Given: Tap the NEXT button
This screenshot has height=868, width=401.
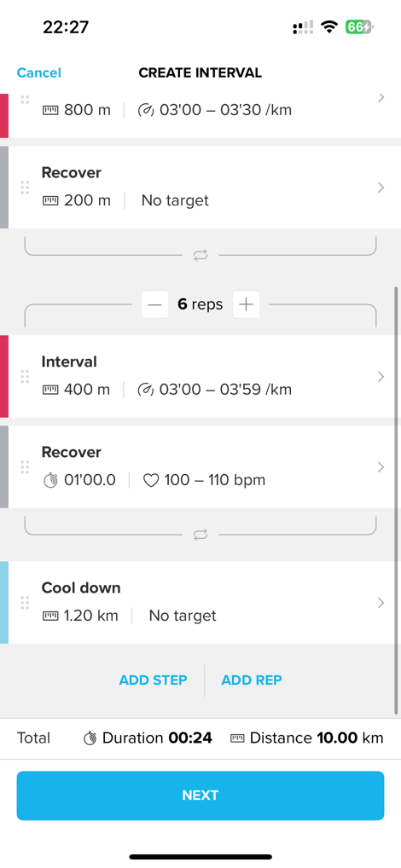Looking at the screenshot, I should (200, 796).
